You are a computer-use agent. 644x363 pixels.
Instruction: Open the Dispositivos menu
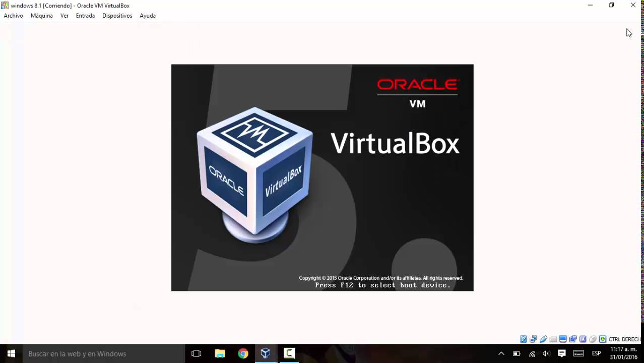click(117, 16)
